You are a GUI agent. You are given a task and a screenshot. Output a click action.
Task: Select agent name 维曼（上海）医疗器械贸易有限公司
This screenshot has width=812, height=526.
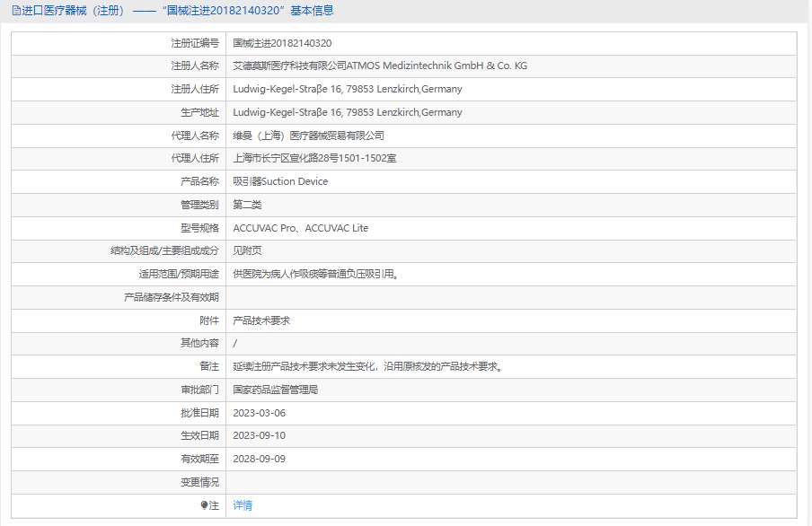(309, 136)
